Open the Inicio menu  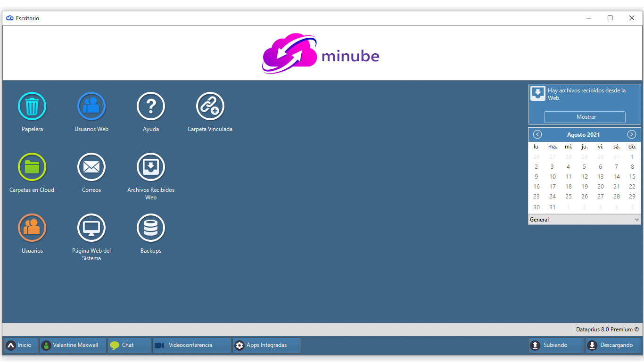tap(21, 346)
